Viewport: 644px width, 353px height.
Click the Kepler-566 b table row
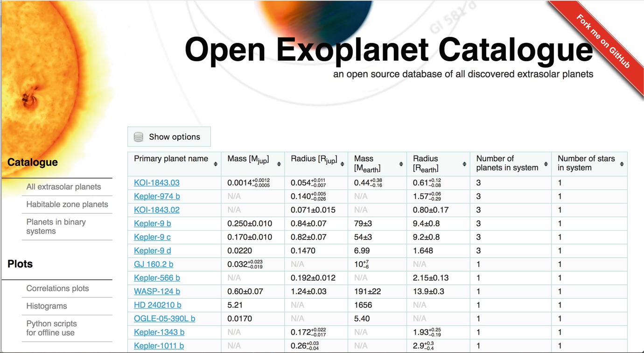point(157,277)
